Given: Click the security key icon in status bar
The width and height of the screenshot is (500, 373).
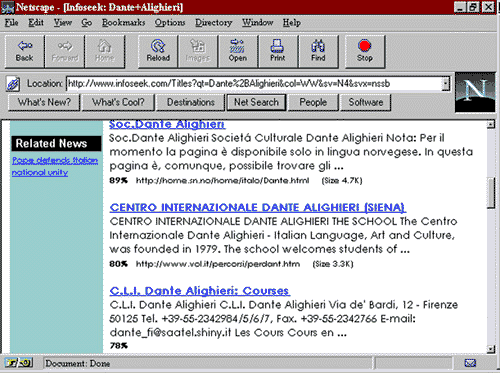Looking at the screenshot, I should coord(19,363).
